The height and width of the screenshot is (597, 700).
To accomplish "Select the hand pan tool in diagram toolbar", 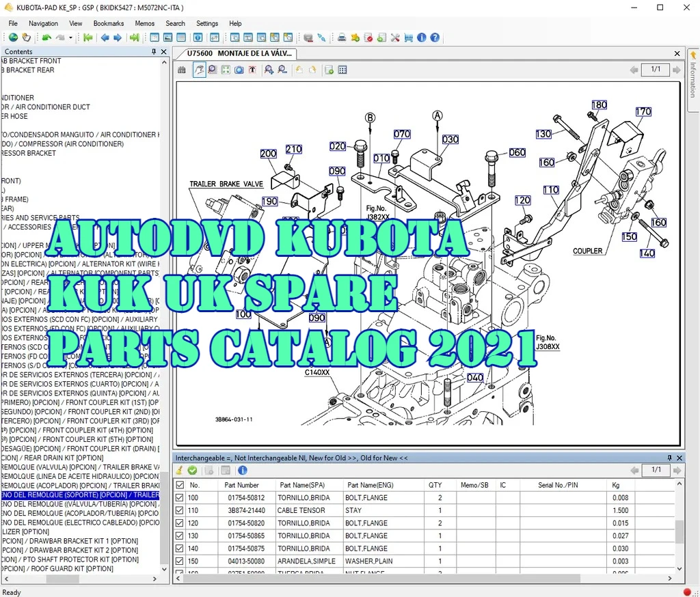I will point(199,70).
